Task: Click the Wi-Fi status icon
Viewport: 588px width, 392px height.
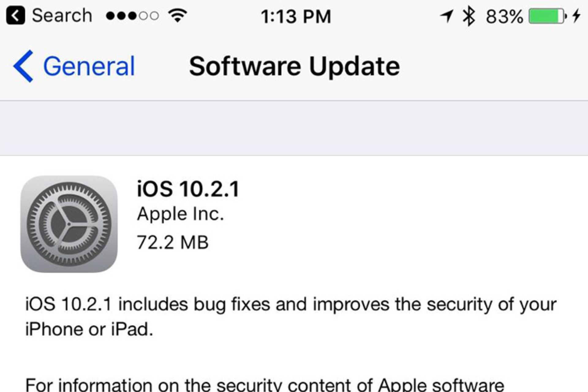Action: 178,15
